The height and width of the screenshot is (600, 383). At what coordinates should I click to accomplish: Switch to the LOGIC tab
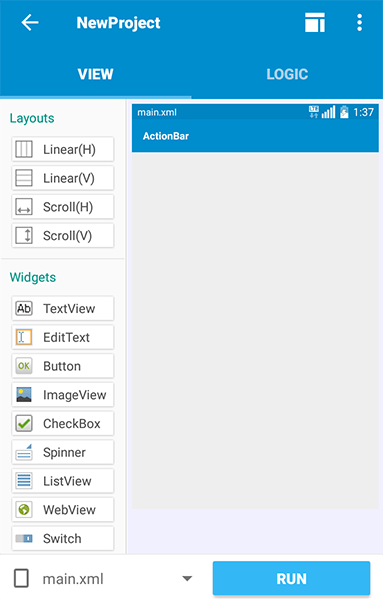tap(287, 74)
